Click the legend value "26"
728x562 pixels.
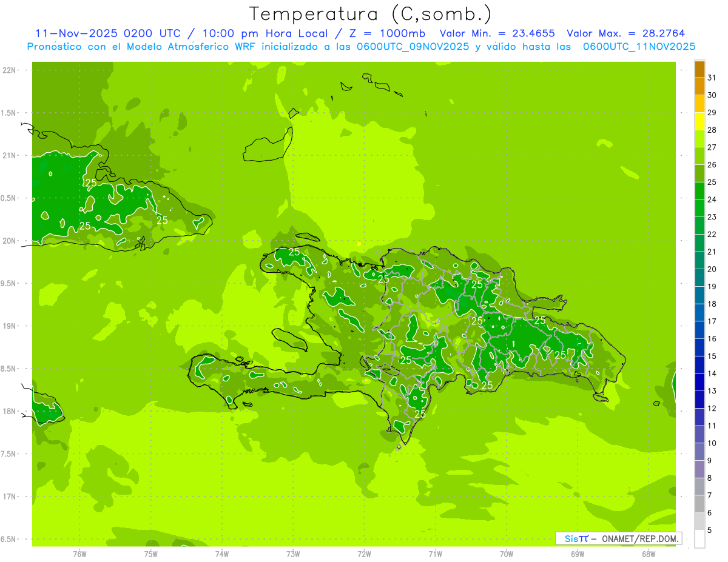click(712, 164)
